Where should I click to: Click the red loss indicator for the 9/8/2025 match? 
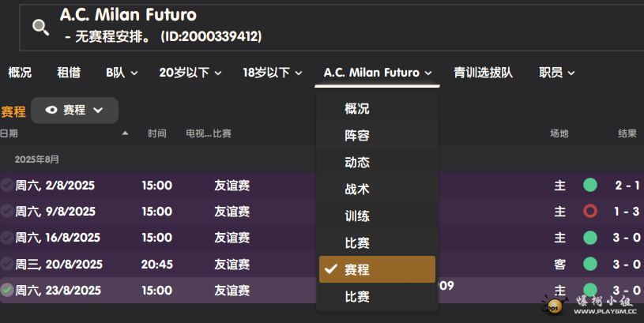[x=589, y=212]
